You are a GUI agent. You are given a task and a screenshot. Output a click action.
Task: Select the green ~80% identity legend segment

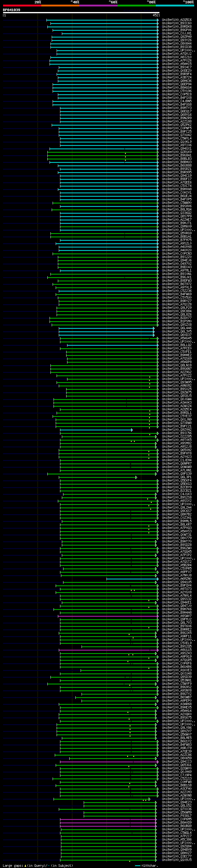137,6
